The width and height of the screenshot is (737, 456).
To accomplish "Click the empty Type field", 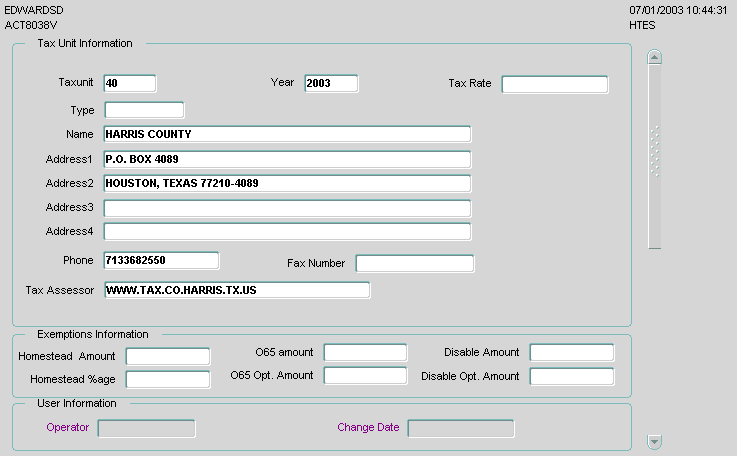I will (144, 110).
